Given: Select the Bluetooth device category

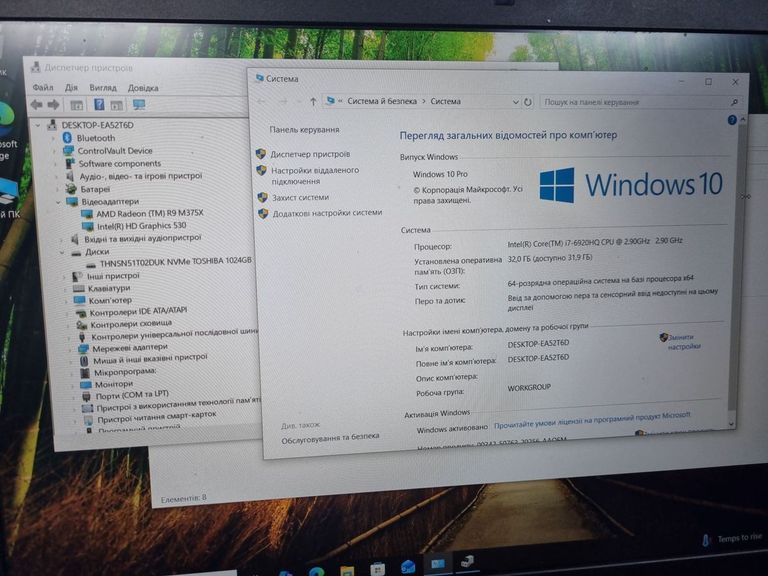Looking at the screenshot, I should pyautogui.click(x=96, y=138).
